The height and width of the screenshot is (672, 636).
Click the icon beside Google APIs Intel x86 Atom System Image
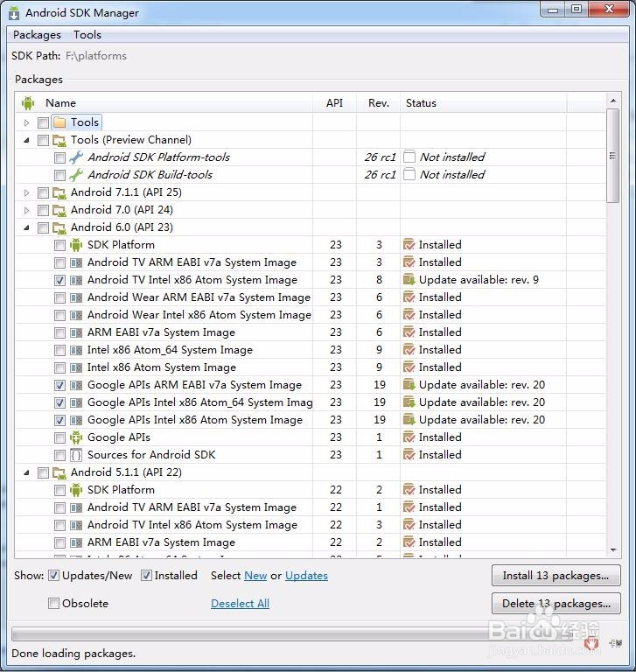(76, 420)
